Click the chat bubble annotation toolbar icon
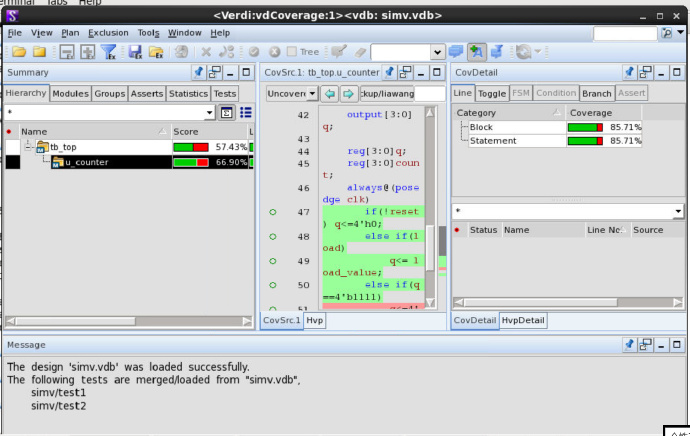This screenshot has height=436, width=690. 456,52
